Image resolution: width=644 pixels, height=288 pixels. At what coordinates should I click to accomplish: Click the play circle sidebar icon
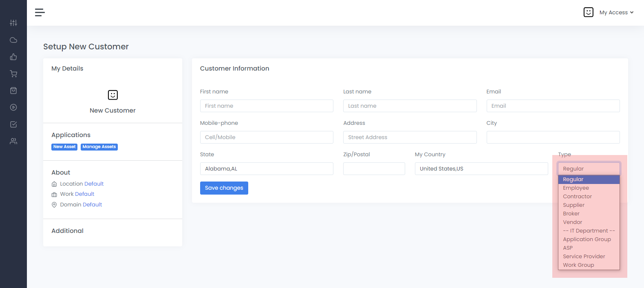[x=13, y=107]
